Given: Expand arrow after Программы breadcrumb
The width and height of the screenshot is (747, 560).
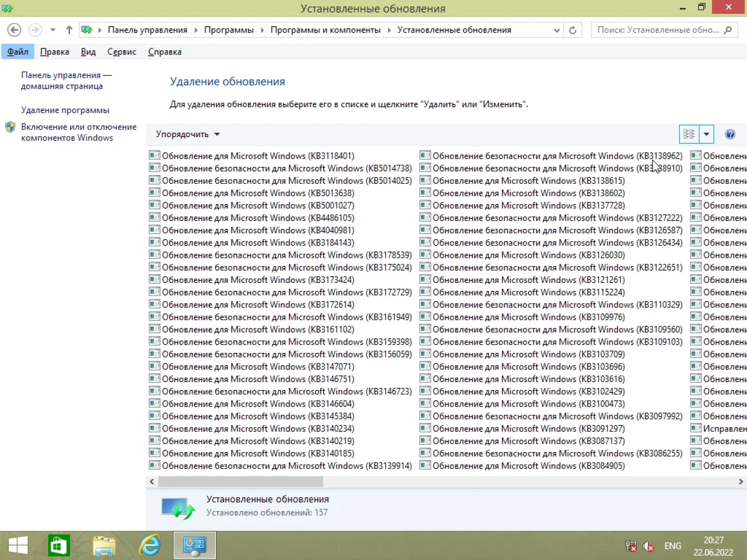Looking at the screenshot, I should 262,30.
